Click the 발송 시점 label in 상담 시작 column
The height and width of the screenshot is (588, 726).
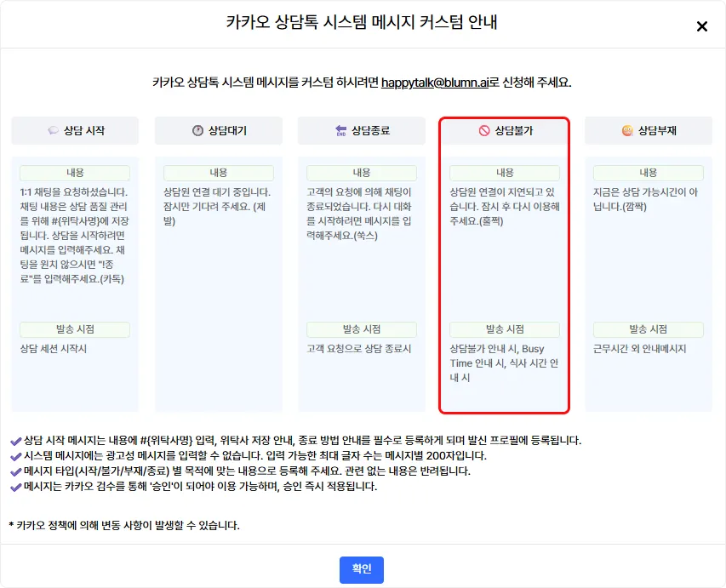click(75, 329)
